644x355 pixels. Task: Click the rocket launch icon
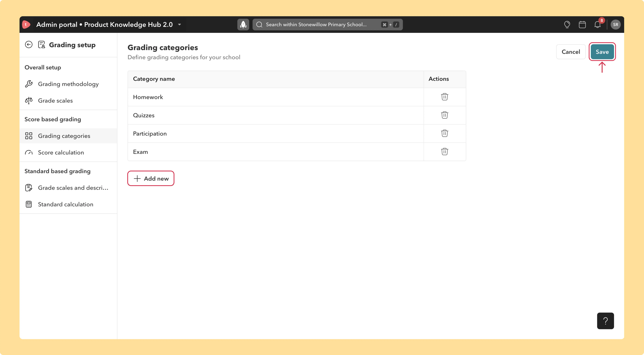click(x=243, y=24)
